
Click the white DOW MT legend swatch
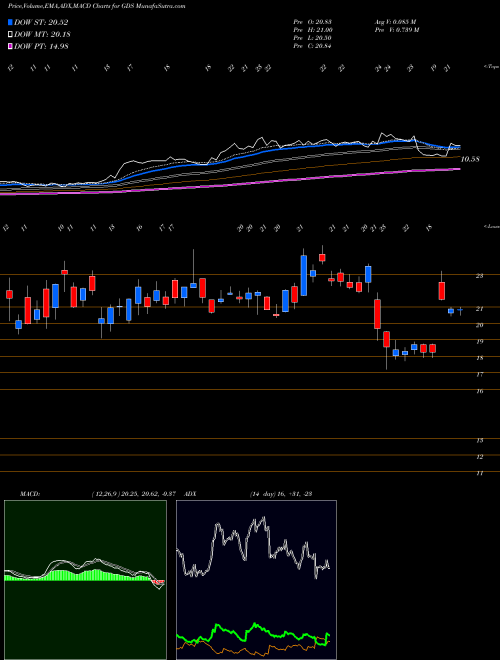point(11,35)
